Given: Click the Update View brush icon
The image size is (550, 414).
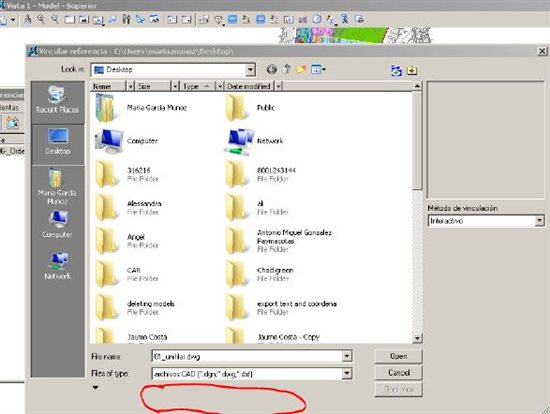Looking at the screenshot, I should point(27,19).
